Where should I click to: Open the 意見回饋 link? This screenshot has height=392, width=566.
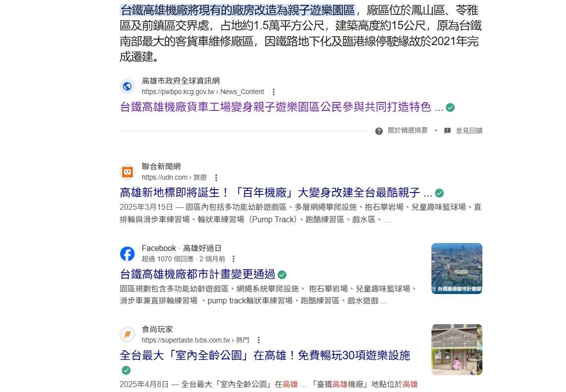(x=469, y=131)
